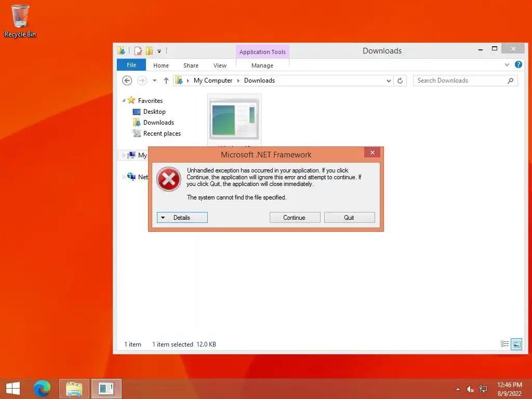Viewport: 532px width, 399px height.
Task: Select Downloads under Favorites
Action: pyautogui.click(x=158, y=123)
